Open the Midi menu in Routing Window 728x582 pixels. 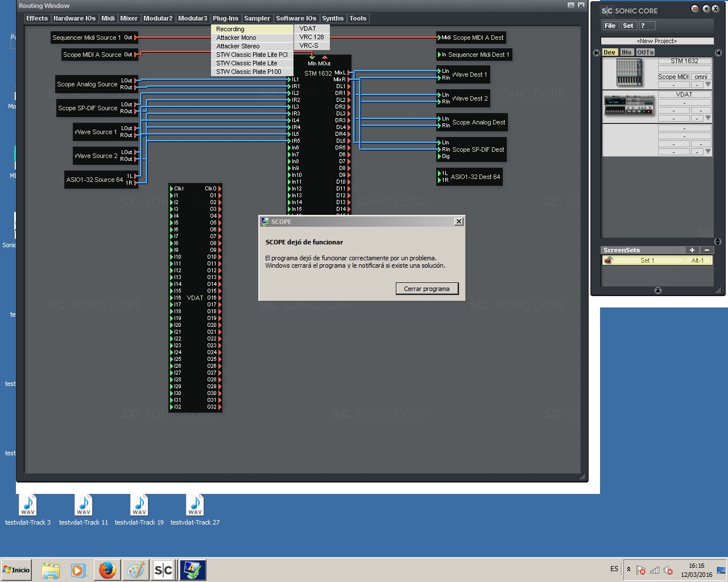coord(108,18)
